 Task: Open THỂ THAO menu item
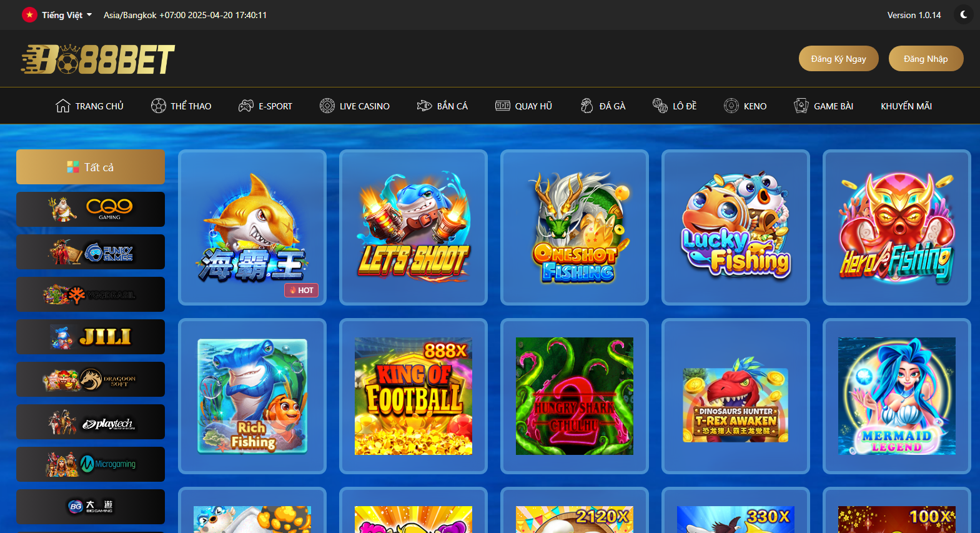point(181,106)
